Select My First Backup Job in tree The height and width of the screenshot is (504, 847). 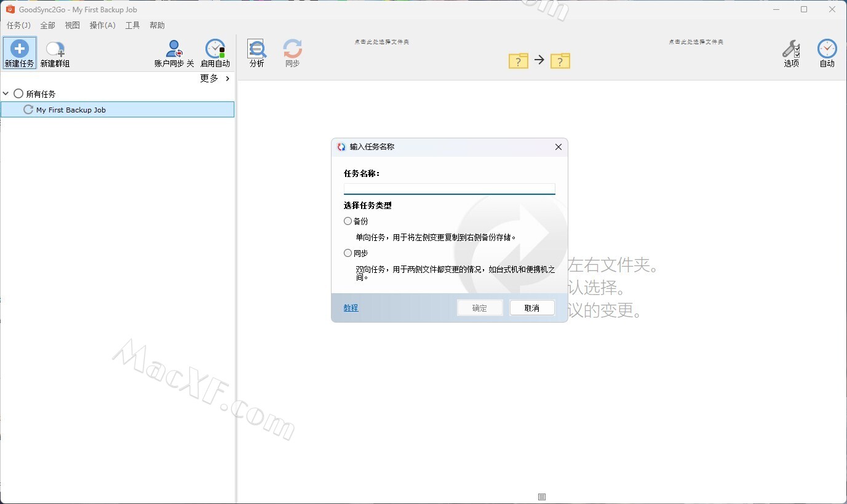(x=117, y=109)
